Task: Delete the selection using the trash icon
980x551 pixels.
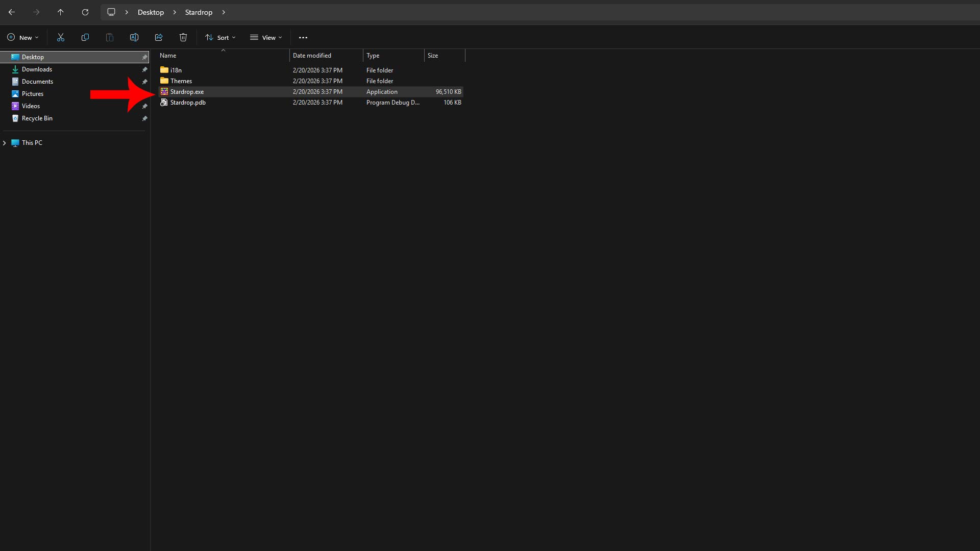Action: (x=183, y=37)
